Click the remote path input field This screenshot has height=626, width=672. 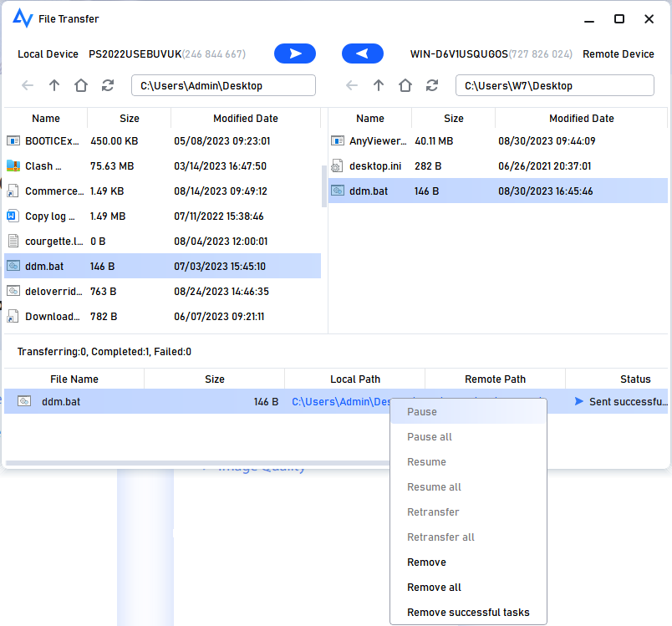[555, 86]
